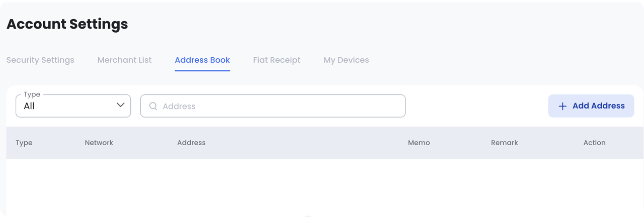Image resolution: width=644 pixels, height=217 pixels.
Task: Expand the Type dropdown chevron arrow
Action: (x=120, y=105)
